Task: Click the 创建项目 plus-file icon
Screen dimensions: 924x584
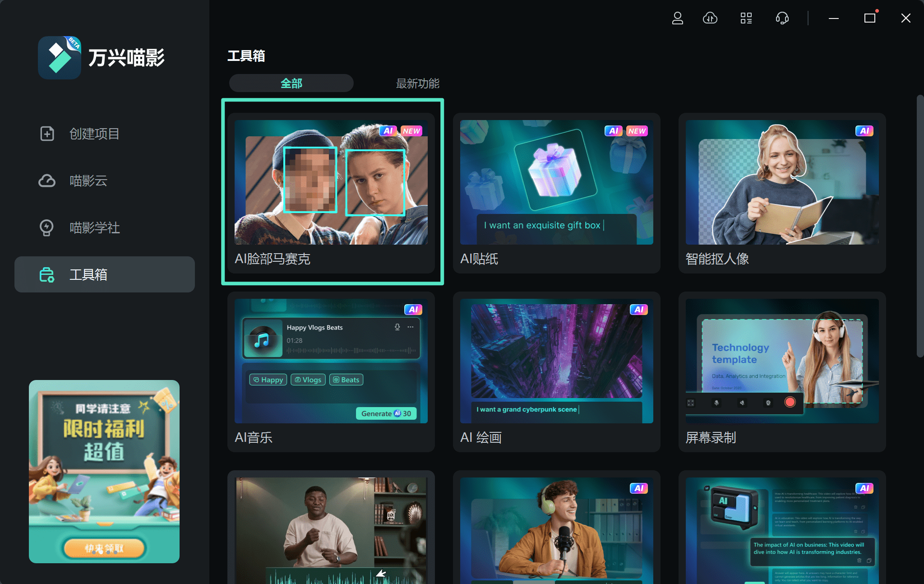Action: click(x=47, y=134)
